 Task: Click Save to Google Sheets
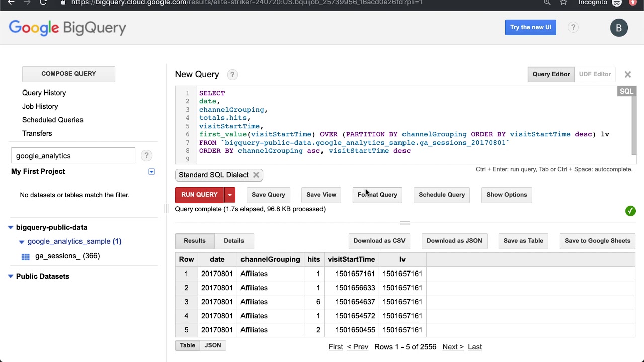pyautogui.click(x=597, y=241)
